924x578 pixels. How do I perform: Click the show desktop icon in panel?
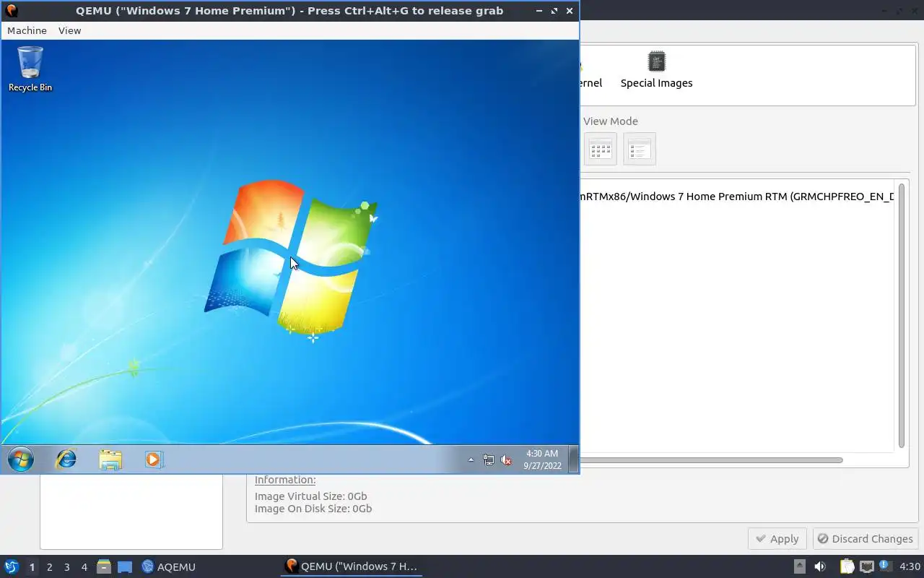coord(124,567)
